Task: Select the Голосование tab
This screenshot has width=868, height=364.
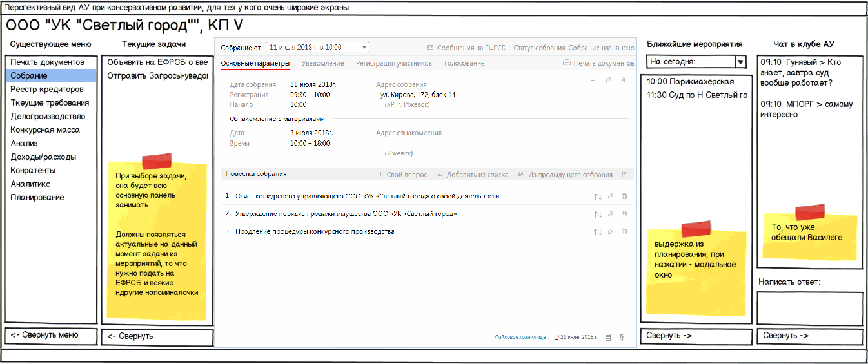Action: click(464, 63)
